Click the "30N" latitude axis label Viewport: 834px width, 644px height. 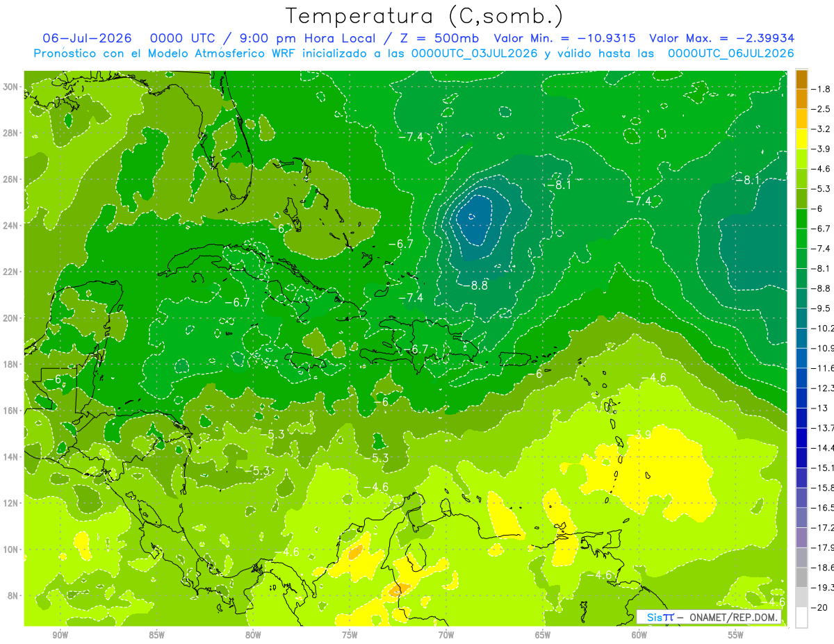click(12, 87)
